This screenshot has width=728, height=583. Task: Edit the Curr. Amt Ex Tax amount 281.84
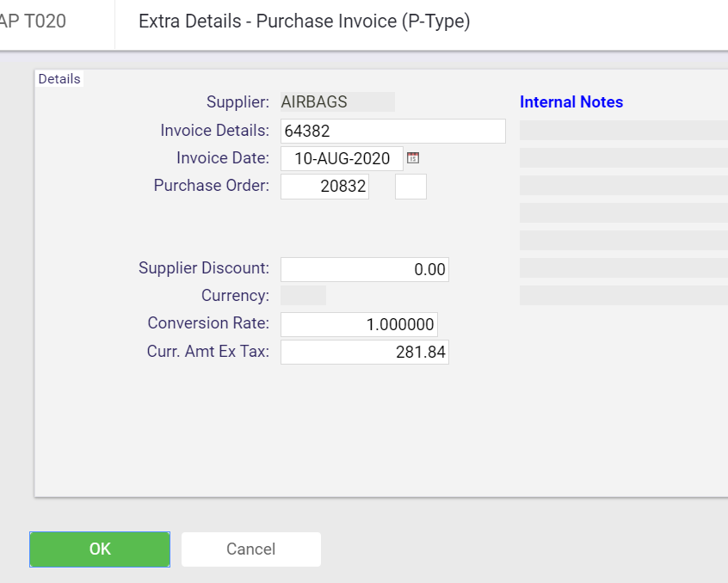click(365, 352)
